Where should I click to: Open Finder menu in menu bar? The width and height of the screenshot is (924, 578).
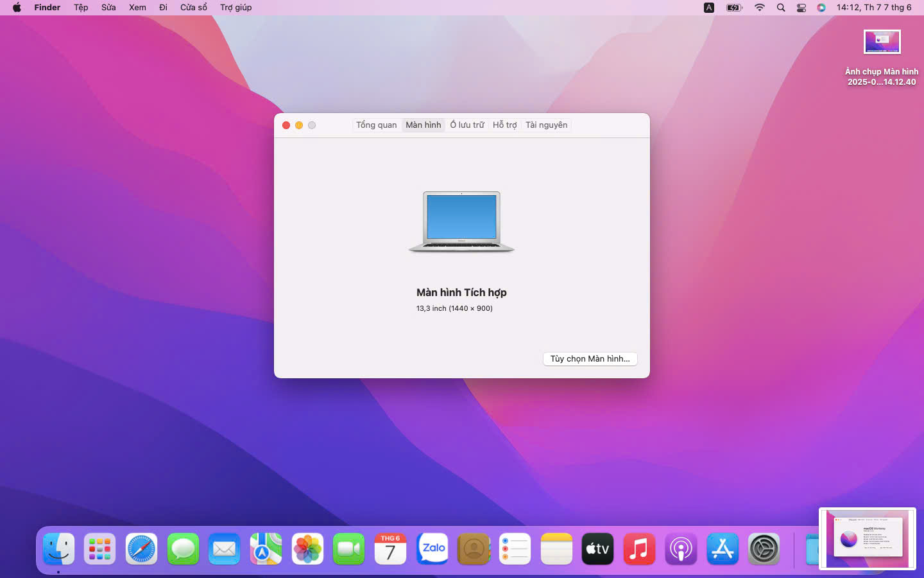click(x=47, y=8)
